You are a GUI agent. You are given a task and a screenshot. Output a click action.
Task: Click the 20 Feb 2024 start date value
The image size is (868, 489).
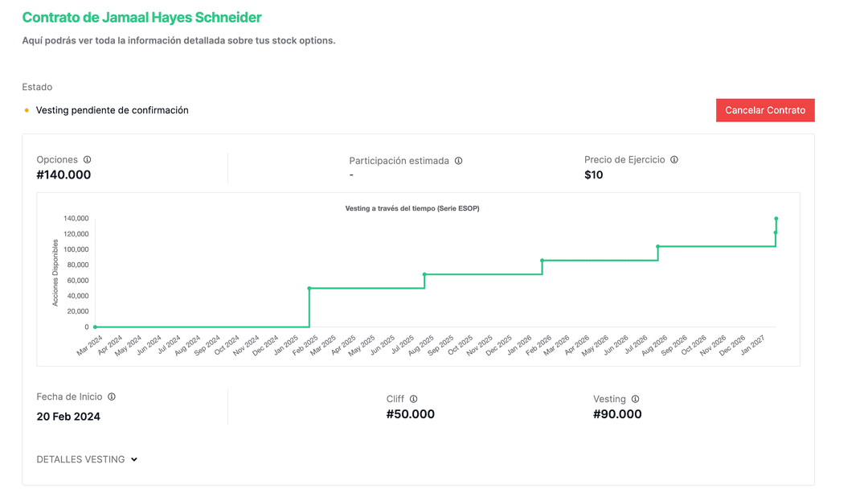tap(68, 417)
